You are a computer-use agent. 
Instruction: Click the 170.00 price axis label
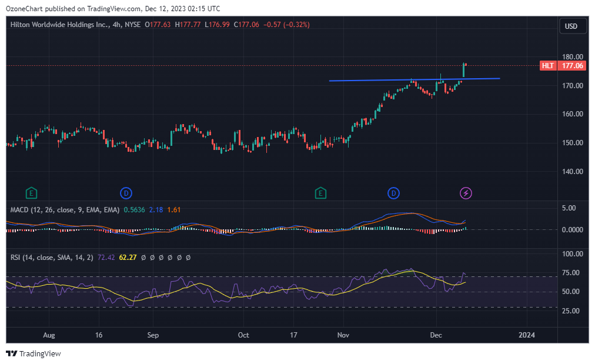(573, 86)
